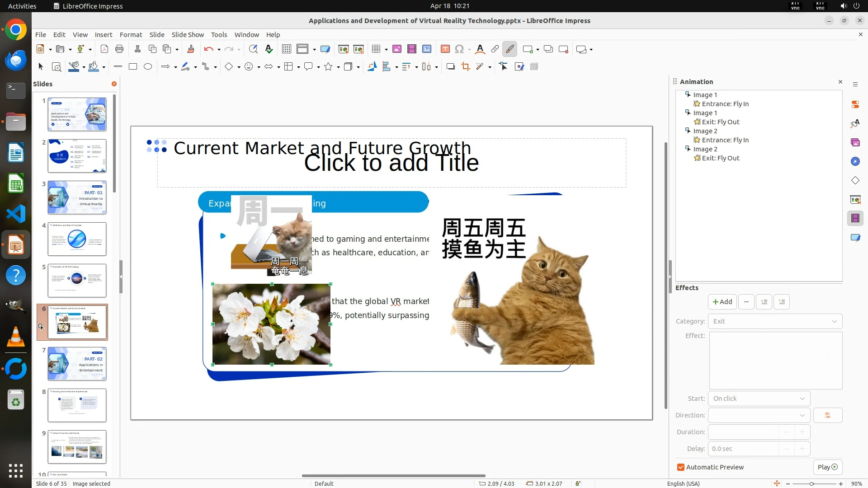Image resolution: width=868 pixels, height=488 pixels.
Task: Select the Ellipse shape tool
Action: pyautogui.click(x=148, y=67)
